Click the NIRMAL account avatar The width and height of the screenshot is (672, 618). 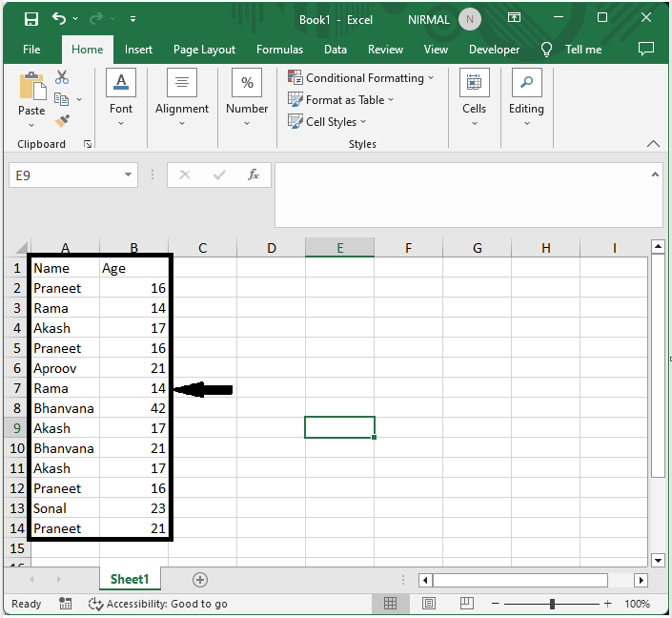point(470,20)
